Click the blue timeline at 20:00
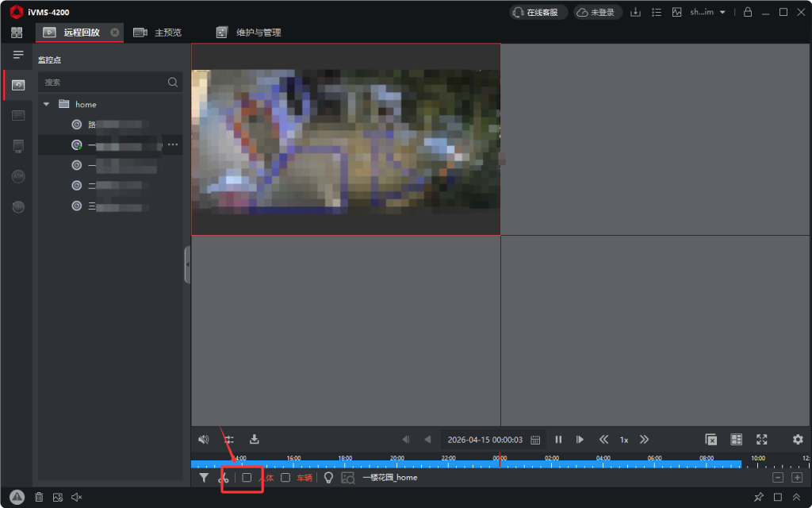 click(397, 464)
